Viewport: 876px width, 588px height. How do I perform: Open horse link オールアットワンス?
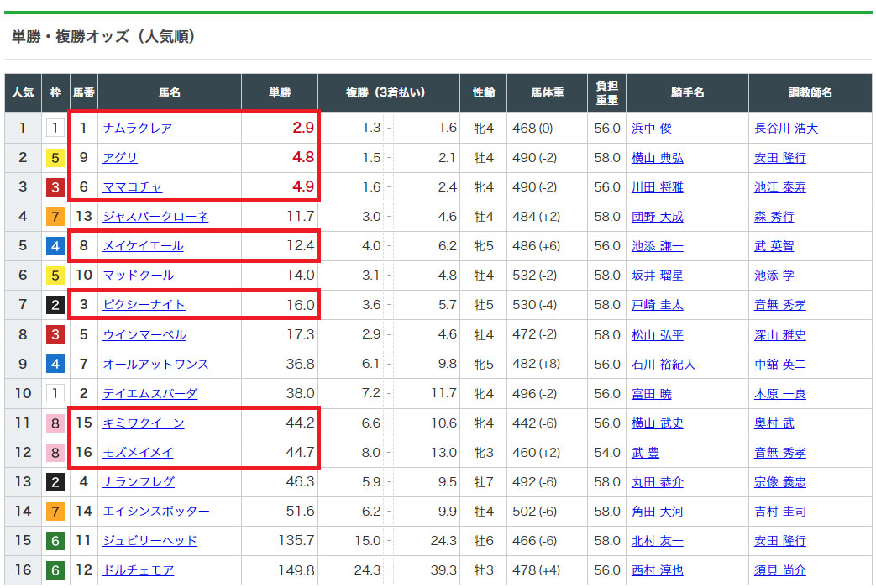(x=155, y=364)
